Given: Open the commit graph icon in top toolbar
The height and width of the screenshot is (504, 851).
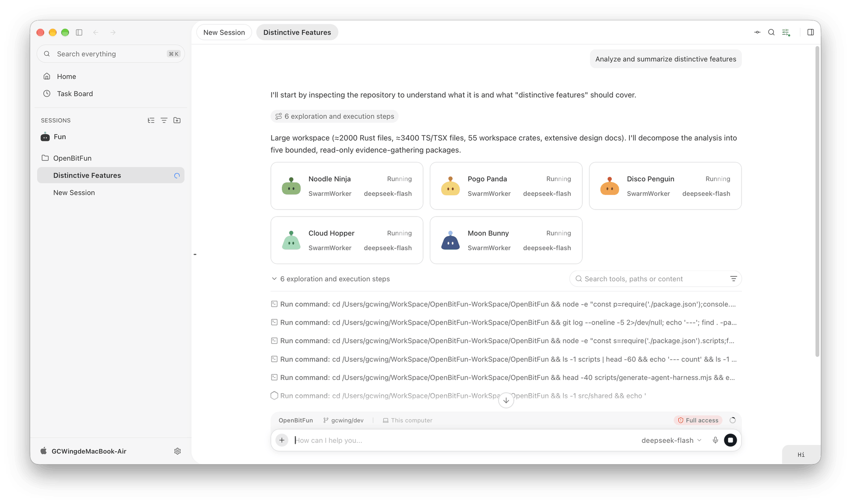Looking at the screenshot, I should point(757,32).
